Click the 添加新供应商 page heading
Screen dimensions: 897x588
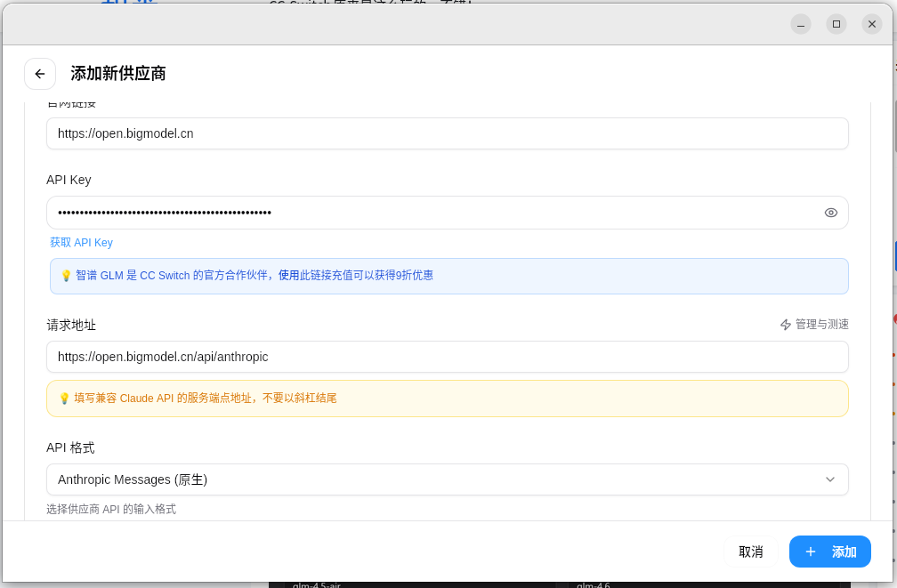click(118, 74)
